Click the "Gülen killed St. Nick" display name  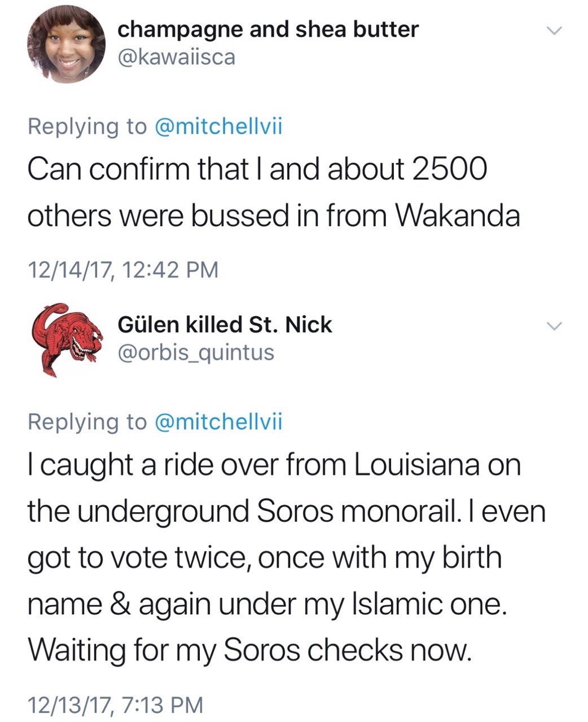click(x=225, y=324)
